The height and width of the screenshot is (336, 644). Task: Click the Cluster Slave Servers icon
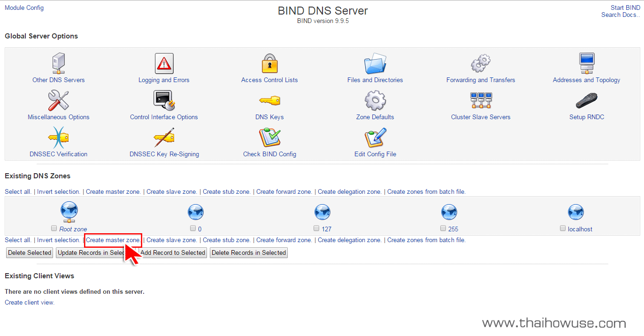click(x=481, y=100)
